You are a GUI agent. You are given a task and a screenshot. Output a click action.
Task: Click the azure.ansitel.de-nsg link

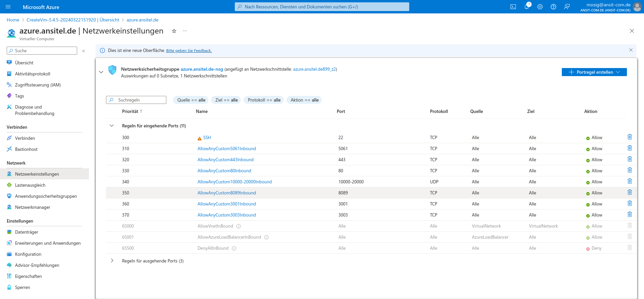point(202,69)
